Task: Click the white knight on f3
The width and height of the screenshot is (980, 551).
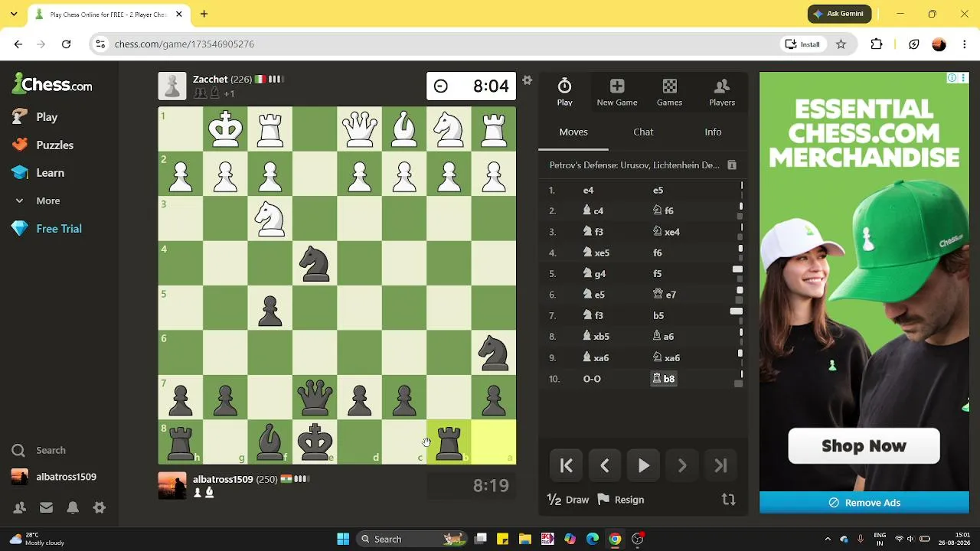Action: tap(270, 219)
